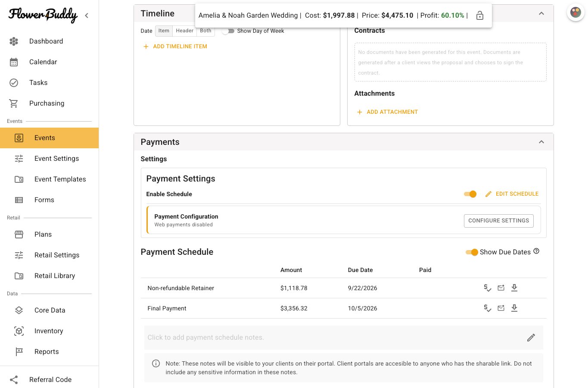Go to Retail Library
588x388 pixels.
[50, 276]
